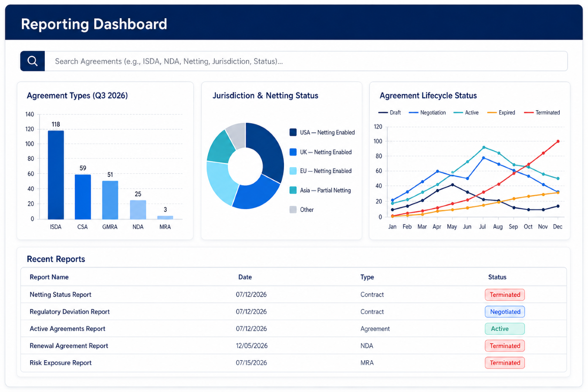The width and height of the screenshot is (588, 392).
Task: Click the light blue EU donut segment
Action: tap(220, 182)
